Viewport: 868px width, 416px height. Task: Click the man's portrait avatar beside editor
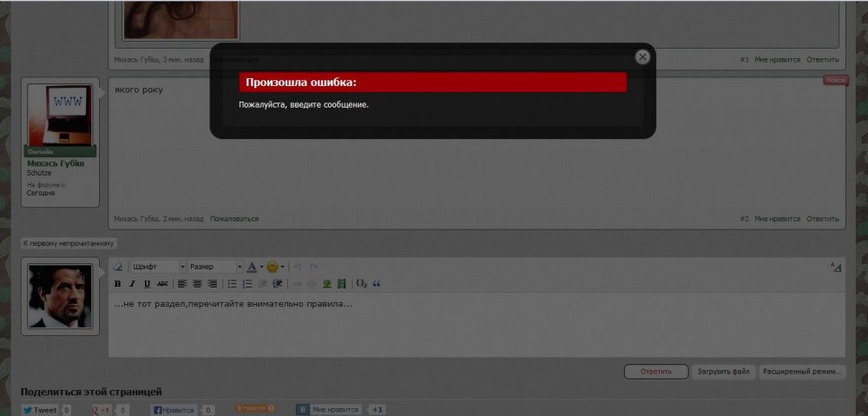(x=60, y=296)
